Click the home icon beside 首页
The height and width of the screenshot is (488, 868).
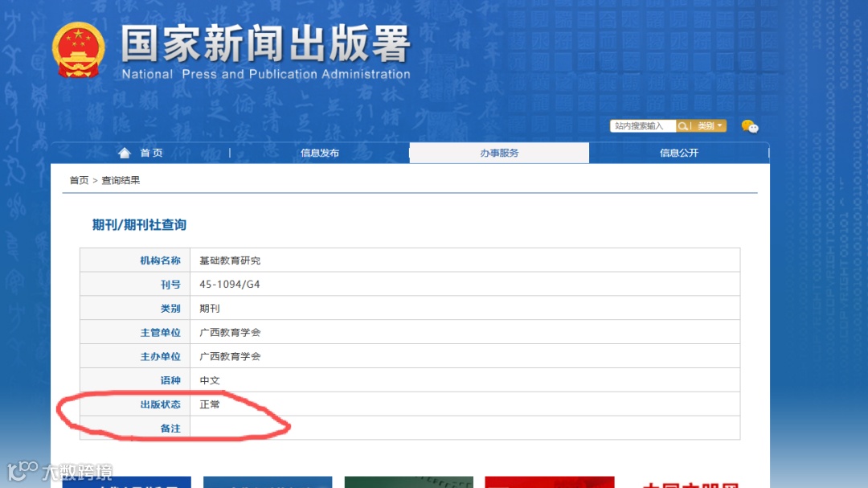click(125, 153)
